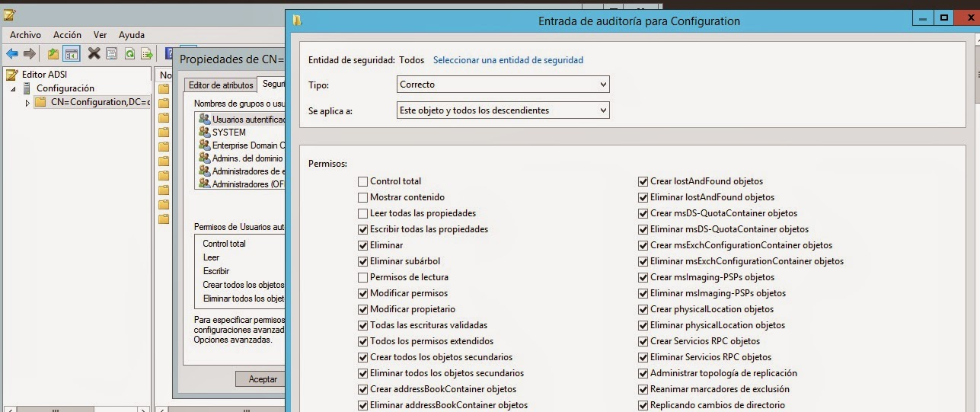980x412 pixels.
Task: Open the Archivo menu
Action: click(x=25, y=35)
